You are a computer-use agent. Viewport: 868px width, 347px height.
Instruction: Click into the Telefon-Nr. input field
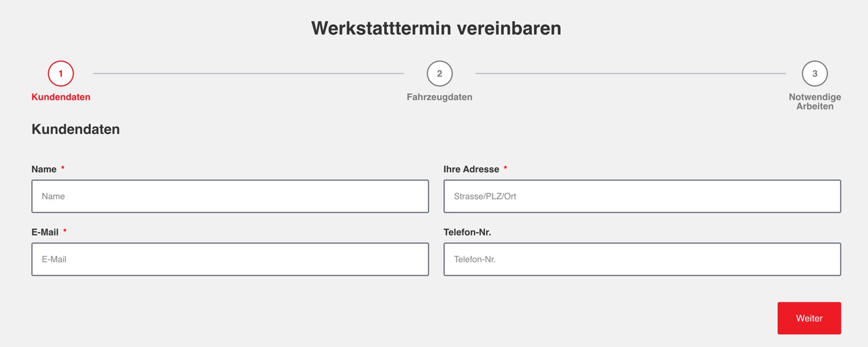pyautogui.click(x=642, y=259)
